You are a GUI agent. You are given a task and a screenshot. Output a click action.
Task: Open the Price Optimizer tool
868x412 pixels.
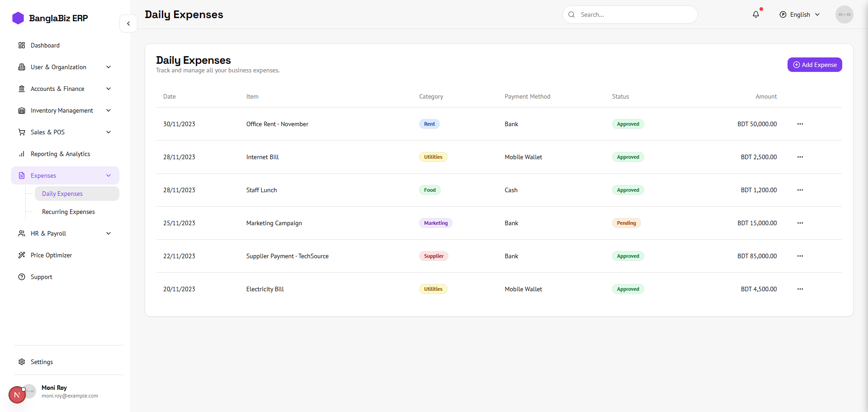51,255
